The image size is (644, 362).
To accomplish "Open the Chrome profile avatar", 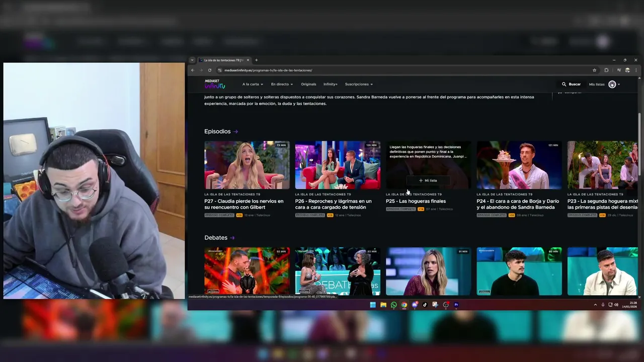I will (x=627, y=70).
